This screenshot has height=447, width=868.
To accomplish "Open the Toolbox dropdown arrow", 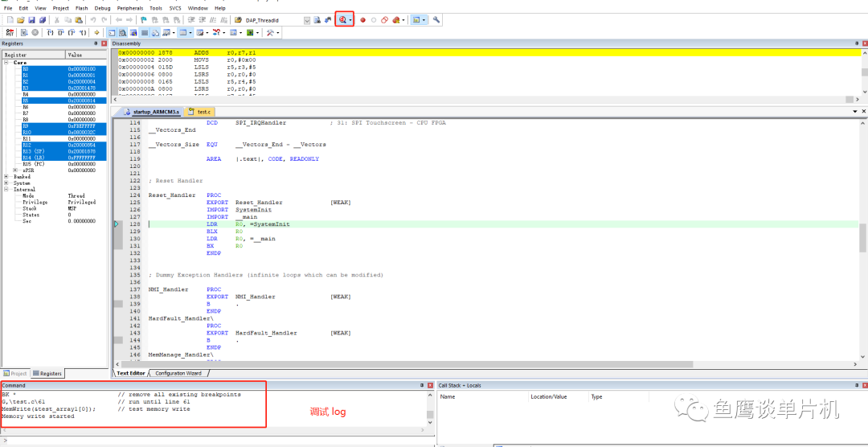I will pyautogui.click(x=278, y=33).
